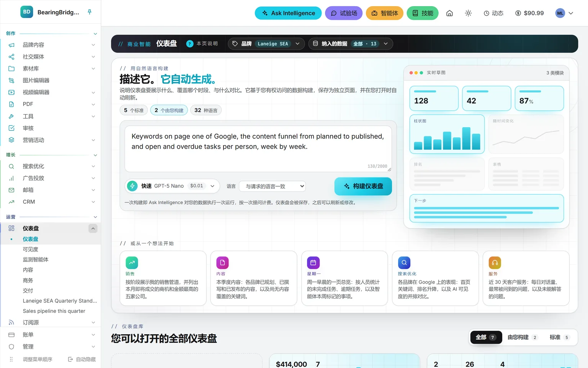This screenshot has width=588, height=368.
Task: Click the BD workspace logo
Action: (x=27, y=12)
